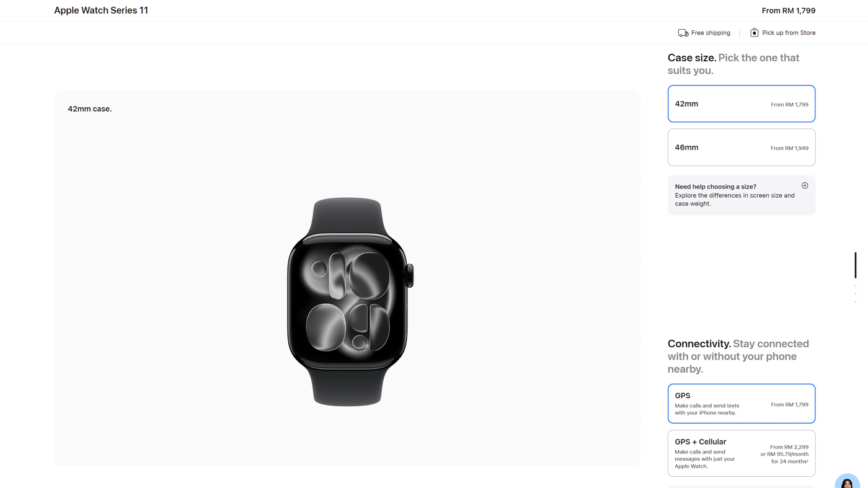Image resolution: width=868 pixels, height=488 pixels.
Task: Click the "42mm case." image caption
Action: [x=90, y=109]
